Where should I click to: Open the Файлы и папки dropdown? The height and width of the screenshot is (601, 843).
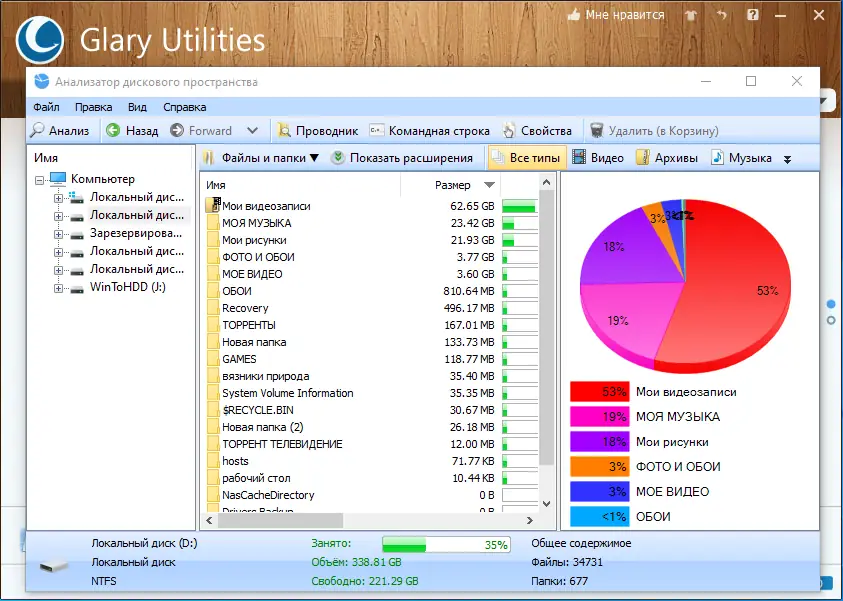(x=261, y=158)
